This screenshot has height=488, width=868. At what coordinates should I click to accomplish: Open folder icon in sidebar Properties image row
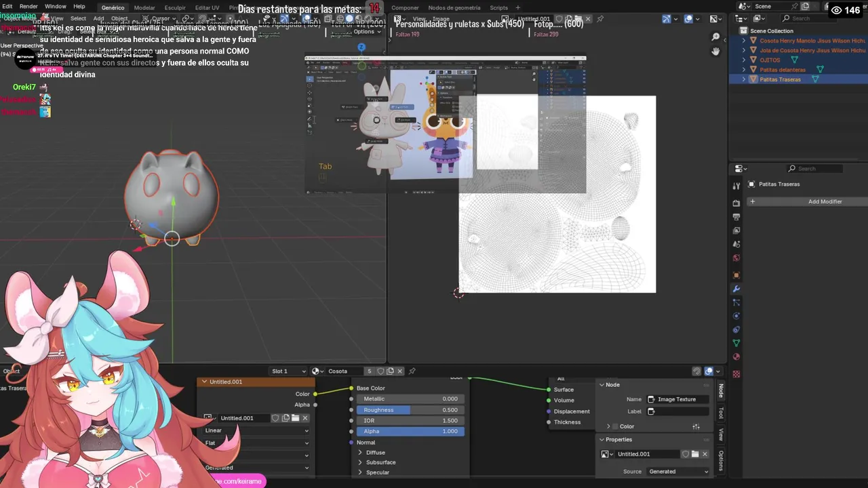pos(695,454)
